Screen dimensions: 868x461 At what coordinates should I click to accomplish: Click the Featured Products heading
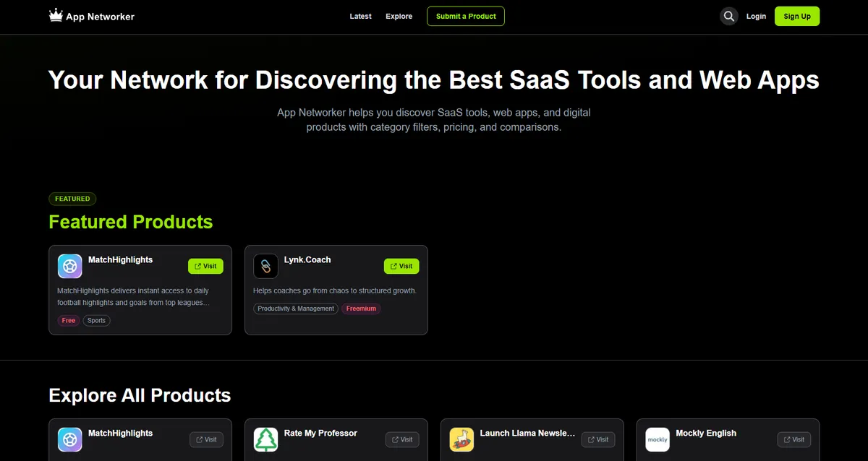click(x=131, y=222)
